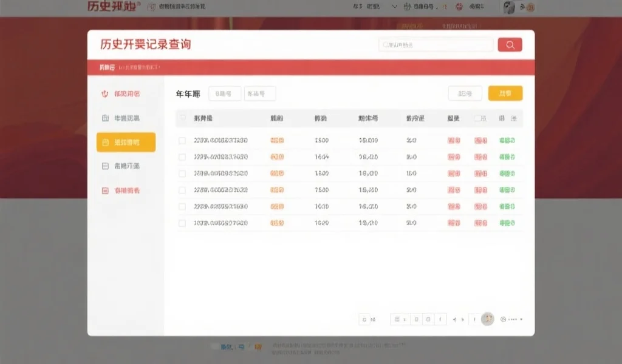Expand the chevron dropdown in the top header
622x364 pixels.
pos(395,7)
